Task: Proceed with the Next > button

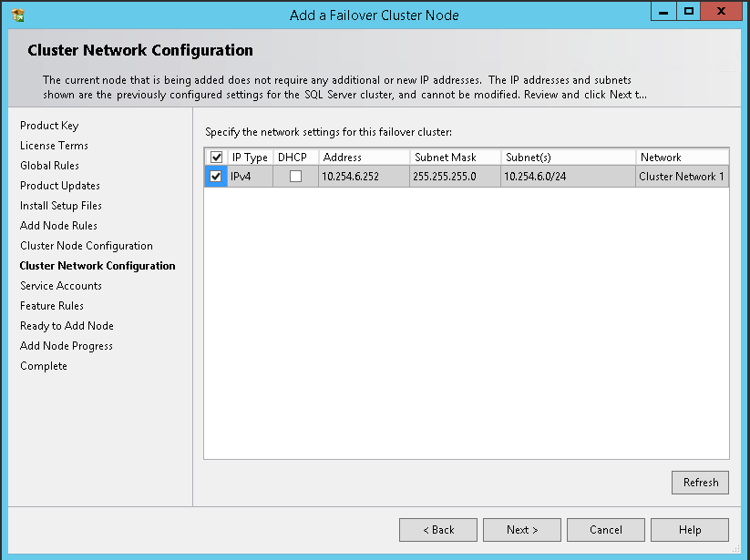Action: pyautogui.click(x=522, y=530)
